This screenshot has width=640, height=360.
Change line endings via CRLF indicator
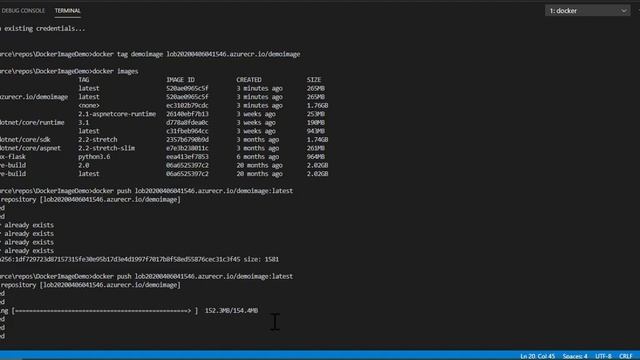pos(625,356)
